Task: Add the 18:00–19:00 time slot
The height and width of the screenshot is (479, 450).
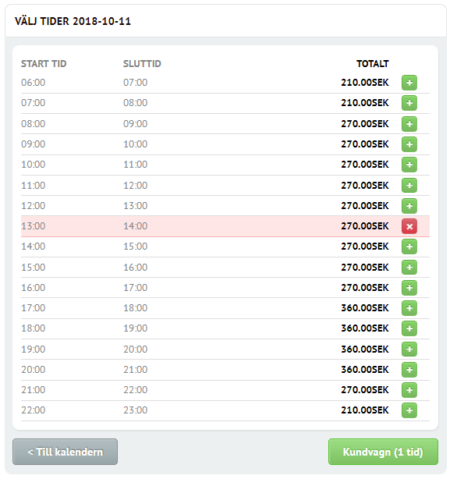Action: click(409, 329)
